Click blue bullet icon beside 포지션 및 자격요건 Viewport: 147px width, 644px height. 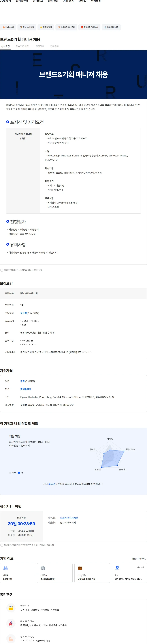tap(8, 122)
